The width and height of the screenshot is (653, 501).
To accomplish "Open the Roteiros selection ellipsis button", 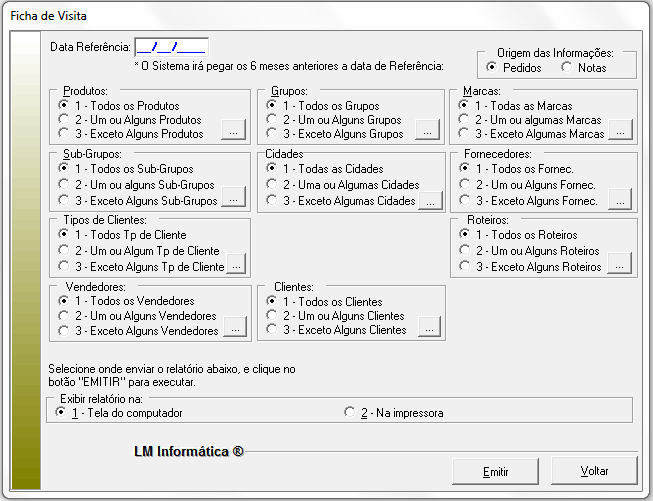I will pyautogui.click(x=620, y=265).
